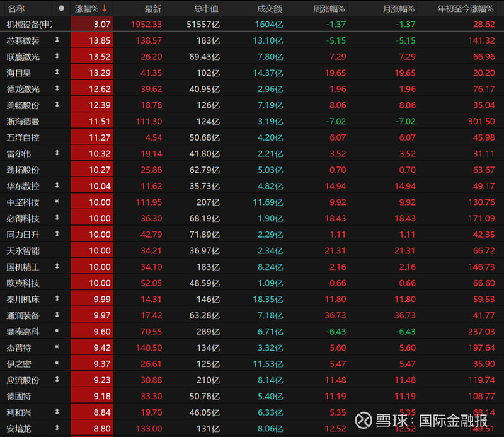Click the 周涨幅% column header
Viewport: 504px width, 437px height.
(x=329, y=9)
